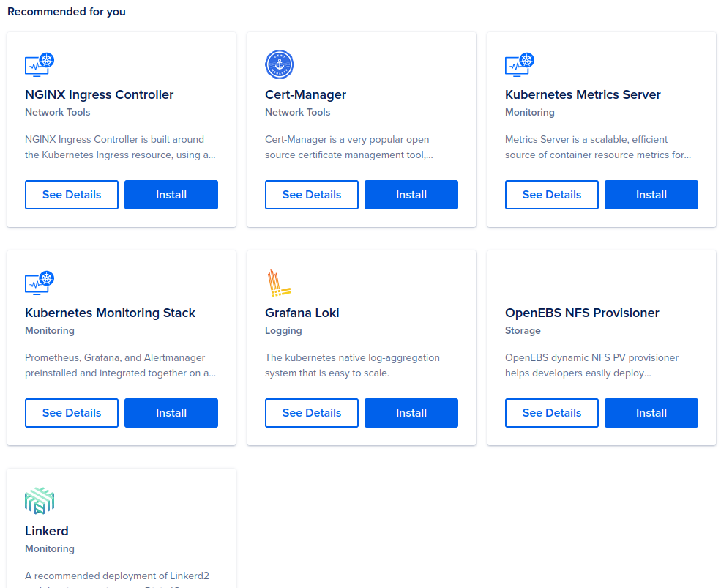Install OpenEBS NFS Provisioner
The height and width of the screenshot is (588, 721).
(x=651, y=413)
